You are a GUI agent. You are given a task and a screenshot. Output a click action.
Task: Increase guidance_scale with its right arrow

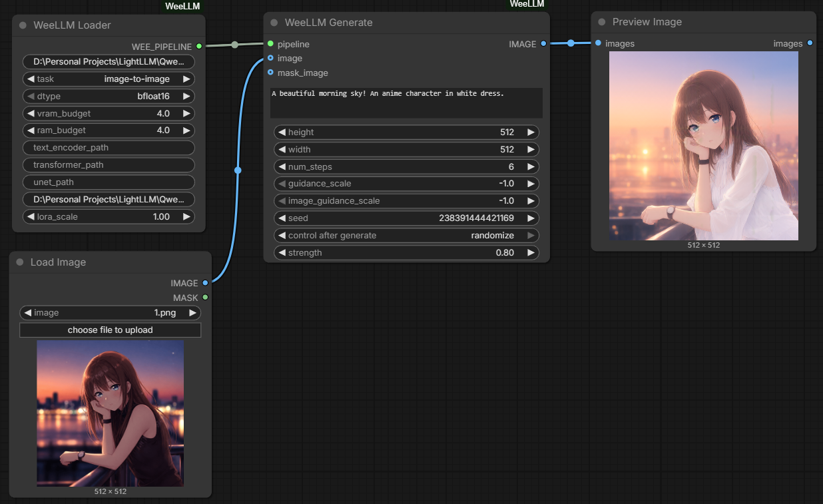(531, 184)
